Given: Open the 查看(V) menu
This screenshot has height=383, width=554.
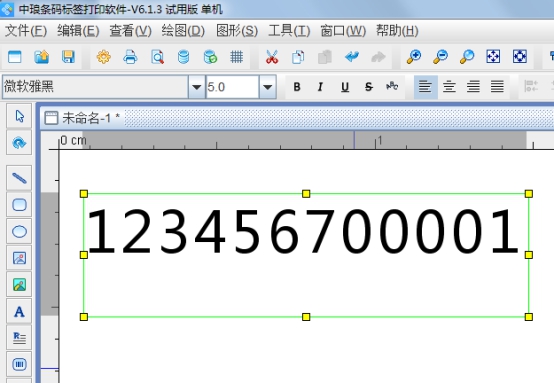Looking at the screenshot, I should pyautogui.click(x=130, y=31).
